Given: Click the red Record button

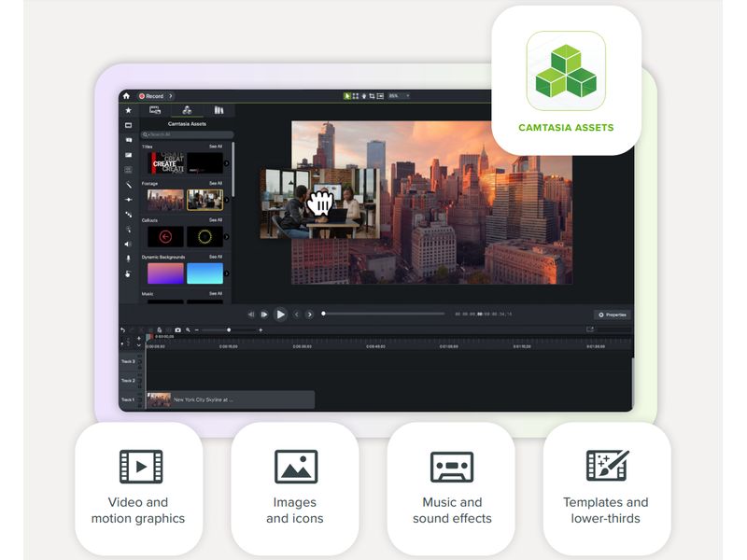Looking at the screenshot, I should point(151,96).
